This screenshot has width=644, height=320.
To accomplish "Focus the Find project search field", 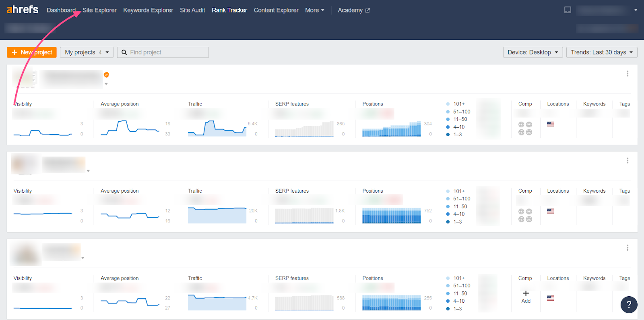I will 163,52.
